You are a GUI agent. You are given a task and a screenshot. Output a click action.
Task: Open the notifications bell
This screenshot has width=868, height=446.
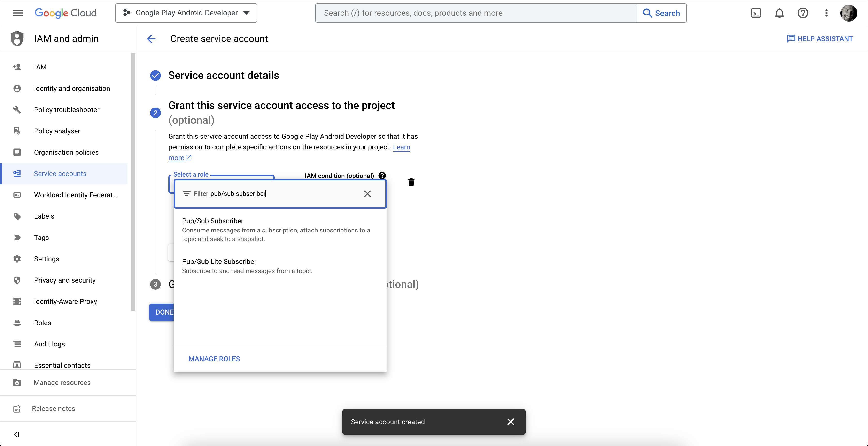pyautogui.click(x=779, y=13)
